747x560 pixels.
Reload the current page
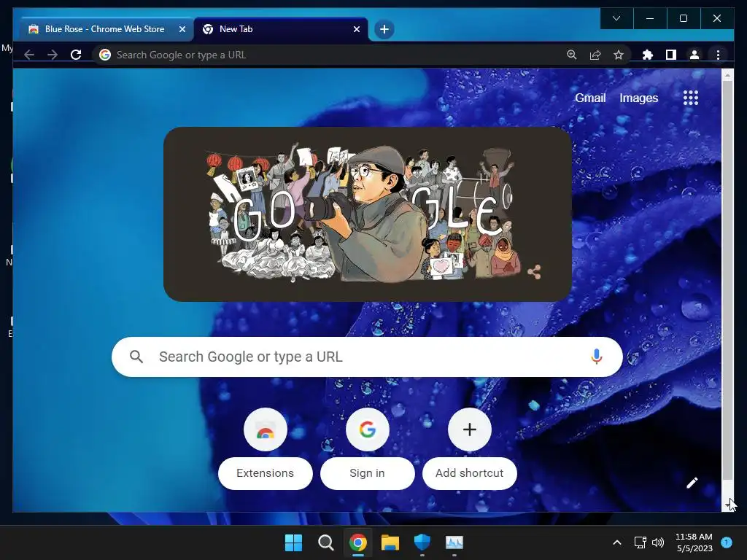tap(76, 55)
